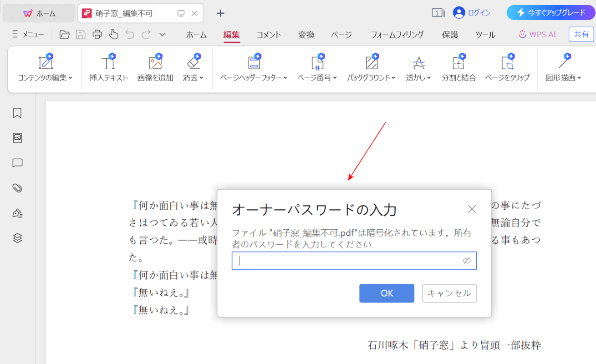The image size is (596, 364).
Task: Switch to the ページ ribbon tab
Action: click(x=341, y=35)
